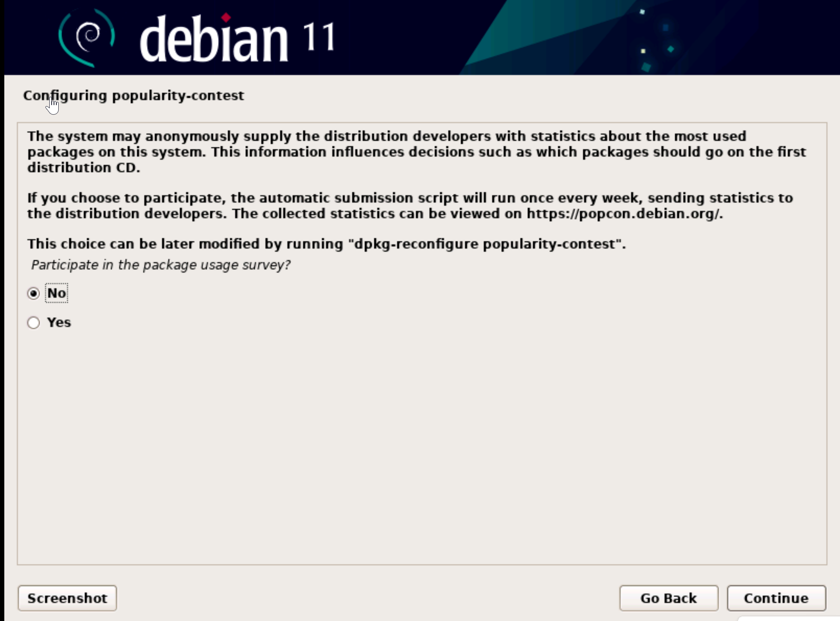Click the first paragraph about anonymous statistics

tap(417, 152)
